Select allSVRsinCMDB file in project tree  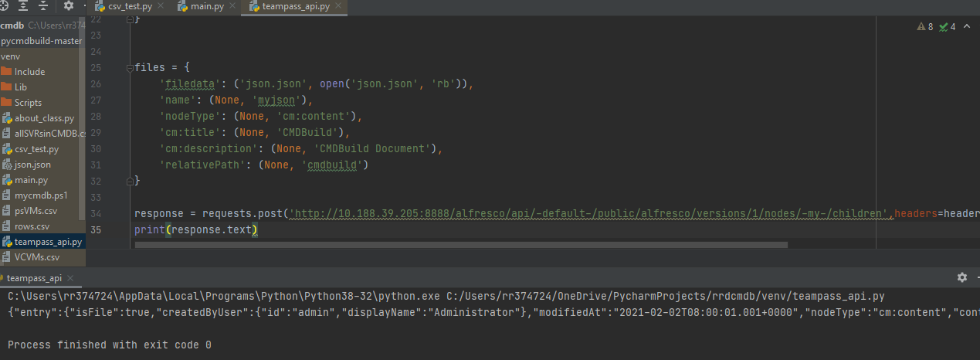(x=42, y=134)
